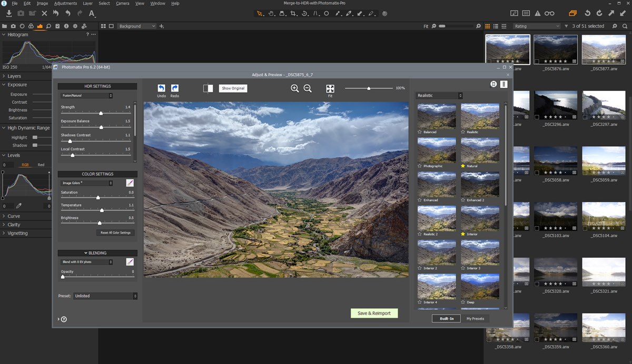The width and height of the screenshot is (632, 364).
Task: Toggle the split view preview icon
Action: [208, 88]
